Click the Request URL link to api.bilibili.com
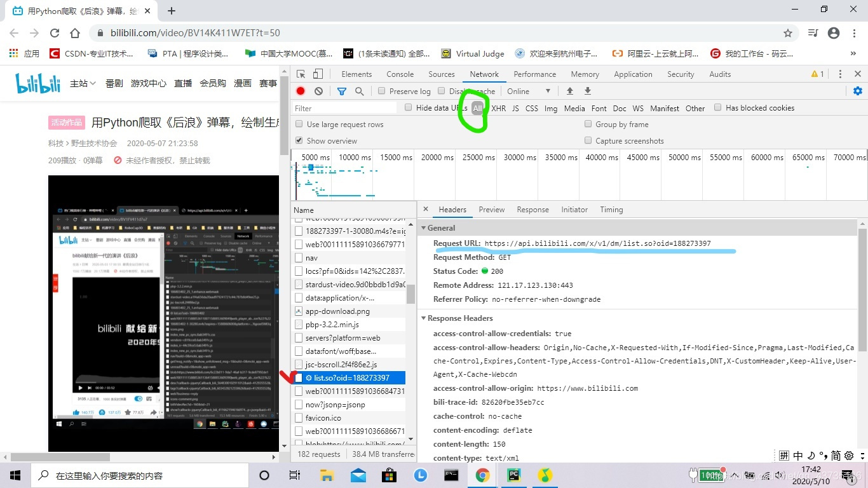Screen dimensions: 868x488 click(x=597, y=243)
